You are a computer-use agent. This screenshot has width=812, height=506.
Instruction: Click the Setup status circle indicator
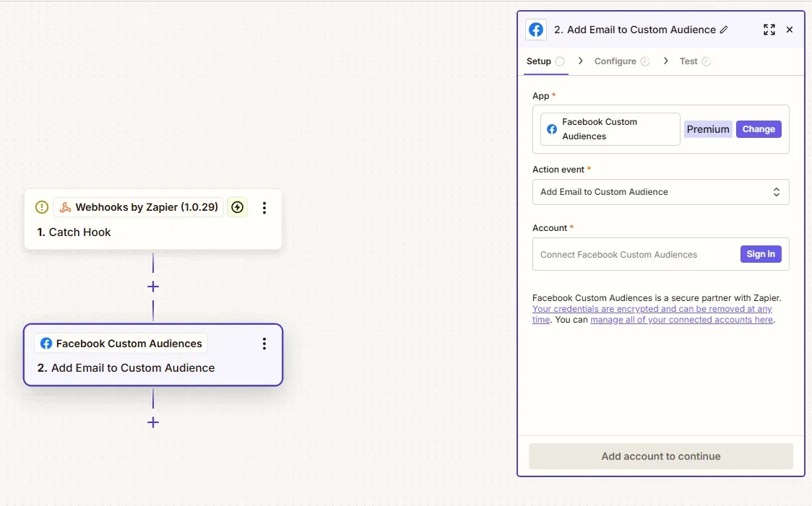(560, 61)
